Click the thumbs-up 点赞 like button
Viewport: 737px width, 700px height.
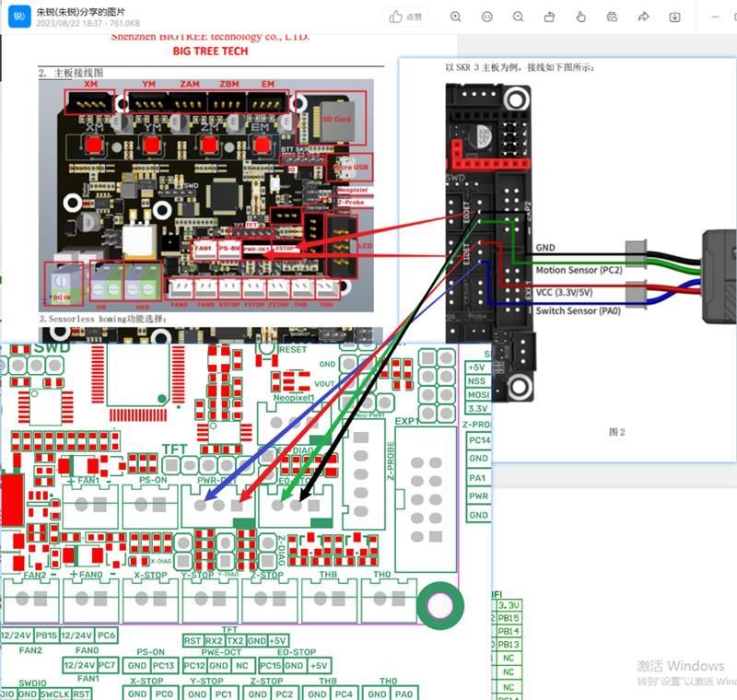[405, 17]
